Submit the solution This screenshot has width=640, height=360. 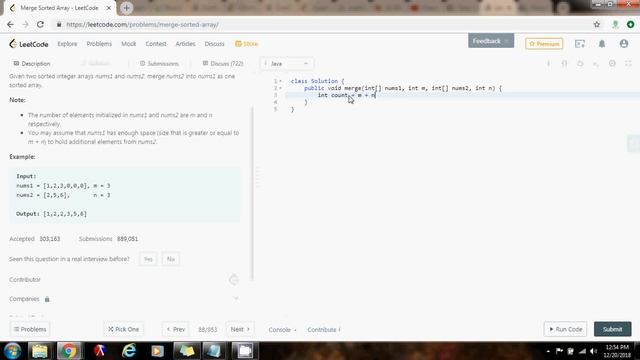tap(612, 329)
